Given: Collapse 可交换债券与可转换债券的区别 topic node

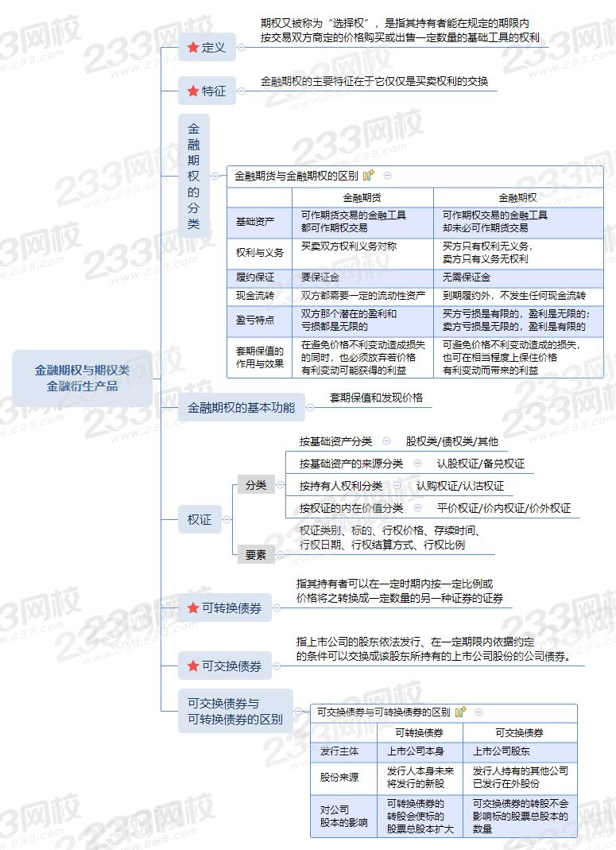Looking at the screenshot, I should click(299, 711).
